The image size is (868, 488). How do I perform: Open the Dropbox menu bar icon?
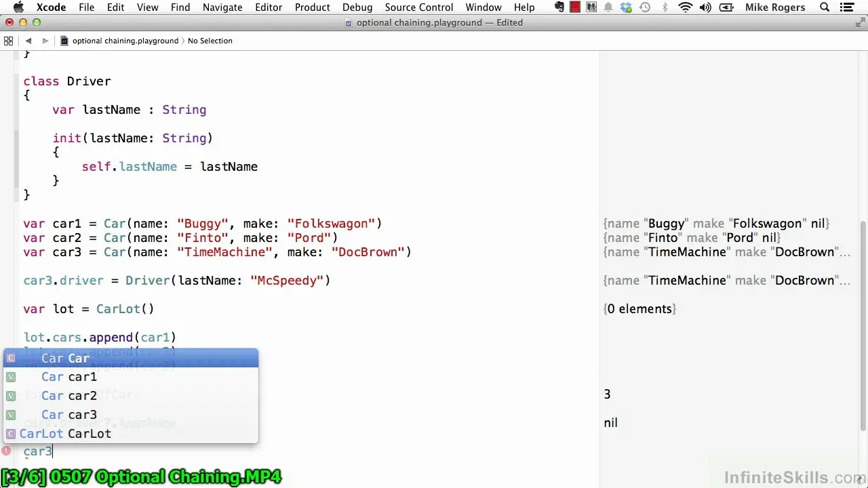coord(626,7)
